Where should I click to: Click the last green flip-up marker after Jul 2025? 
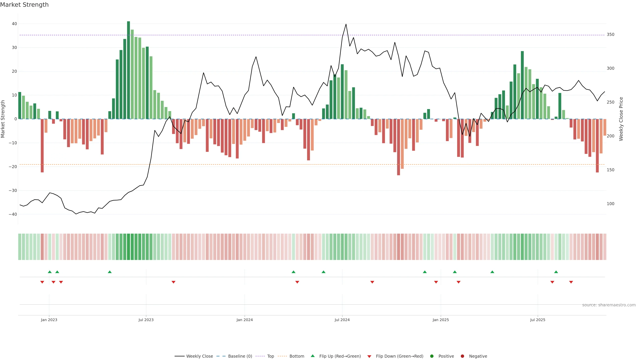tap(556, 272)
